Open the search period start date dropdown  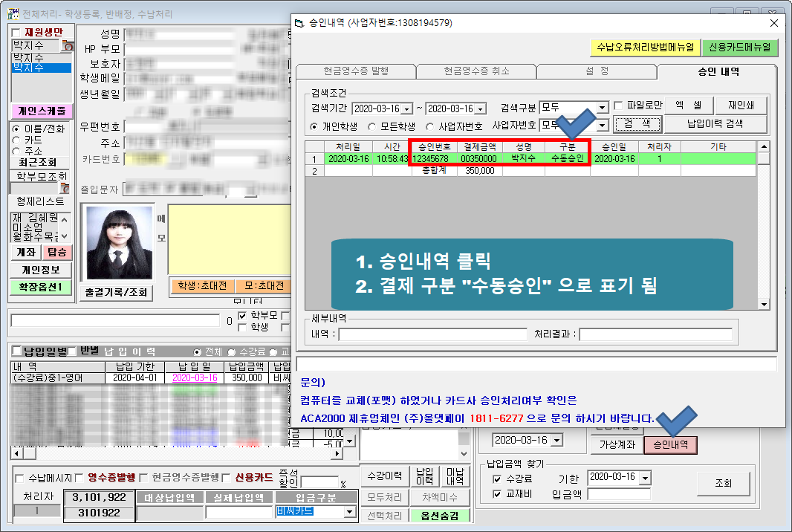[x=408, y=109]
